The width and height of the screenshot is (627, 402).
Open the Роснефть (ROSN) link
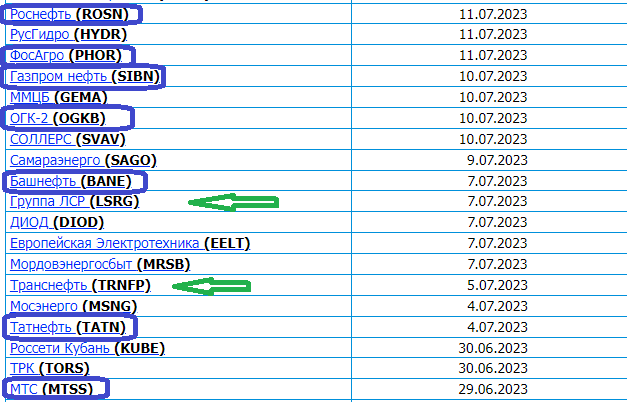69,14
